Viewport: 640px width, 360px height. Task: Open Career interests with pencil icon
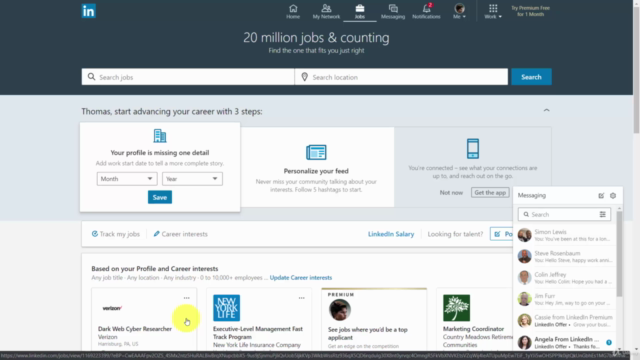pos(180,234)
